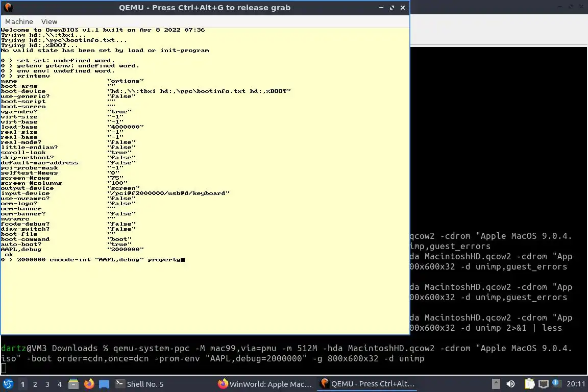Click the 'unimp 2>&1 | less' terminal text
The height and width of the screenshot is (392, 588).
tap(519, 328)
